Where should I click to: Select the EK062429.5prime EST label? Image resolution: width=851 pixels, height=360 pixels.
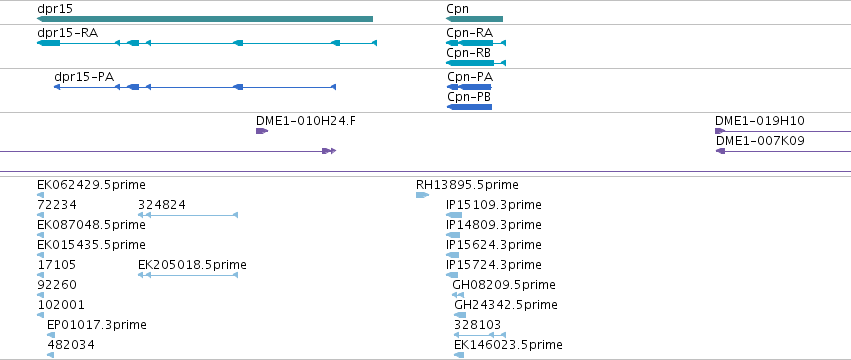tap(91, 185)
